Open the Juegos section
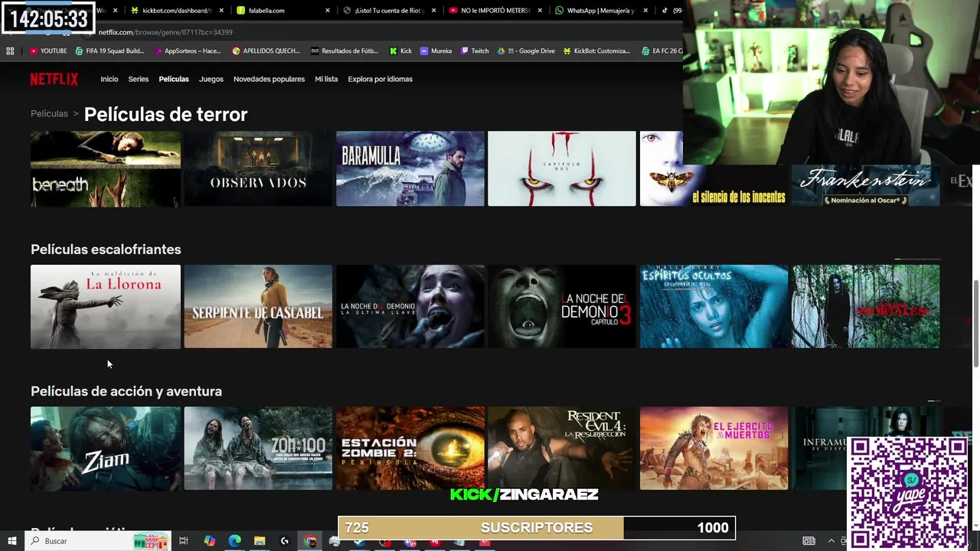 211,79
